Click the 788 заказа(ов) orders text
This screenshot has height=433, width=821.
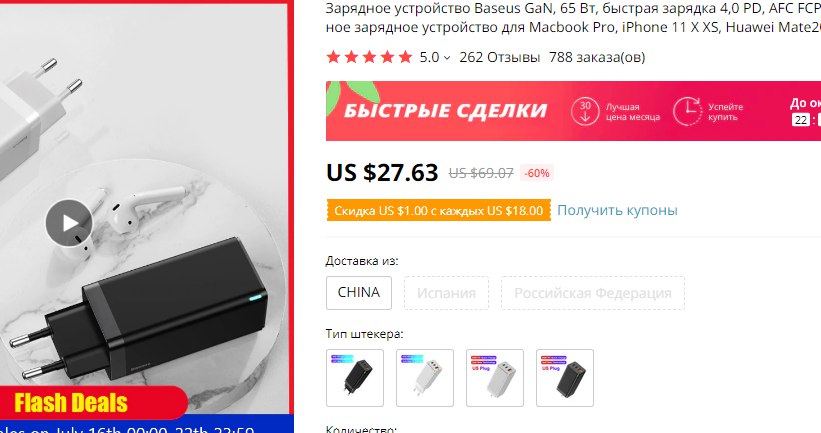[x=597, y=57]
